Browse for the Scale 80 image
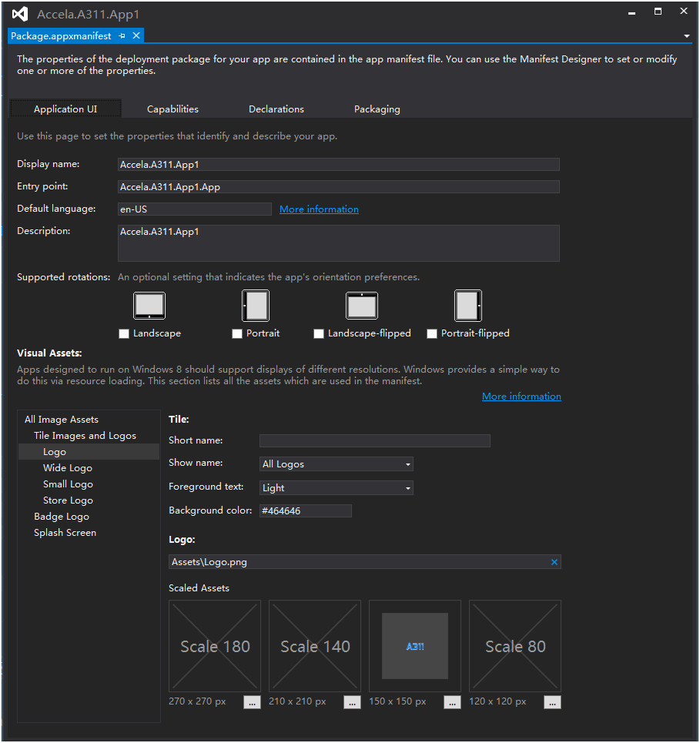This screenshot has height=743, width=700. (x=552, y=702)
